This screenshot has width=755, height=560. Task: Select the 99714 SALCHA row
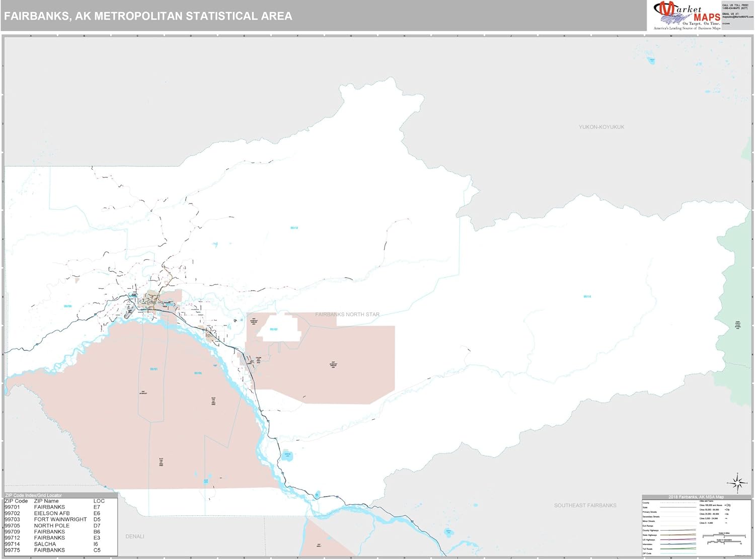coord(52,544)
